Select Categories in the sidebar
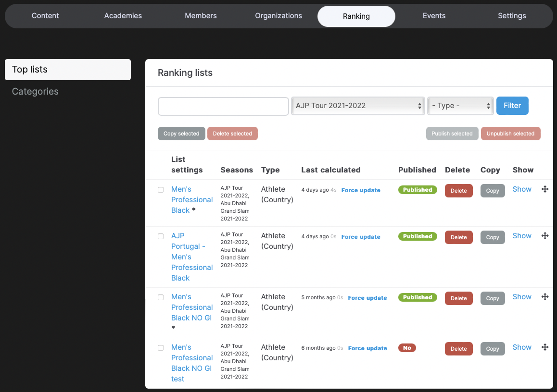This screenshot has width=557, height=392. click(x=35, y=91)
